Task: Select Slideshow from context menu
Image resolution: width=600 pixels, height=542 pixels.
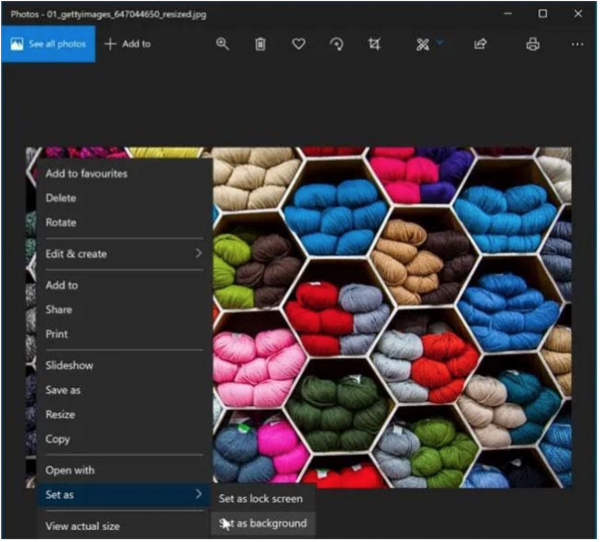Action: pos(69,366)
